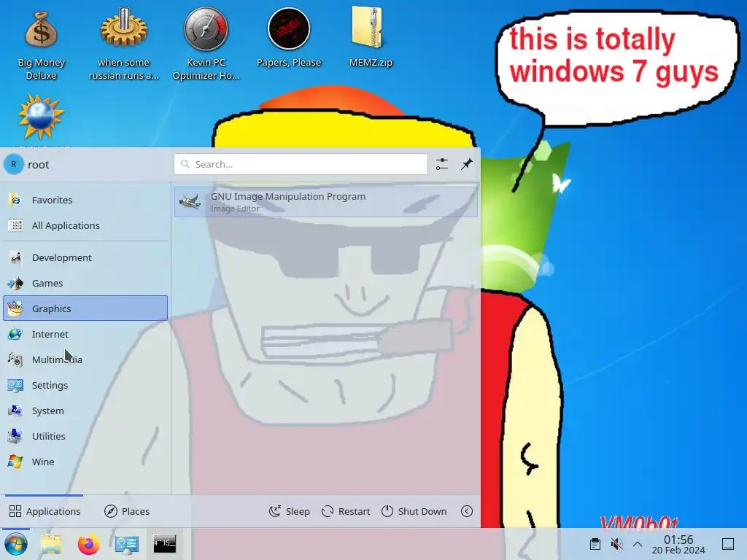This screenshot has width=747, height=560.
Task: Open the terminal from taskbar
Action: pos(164,544)
